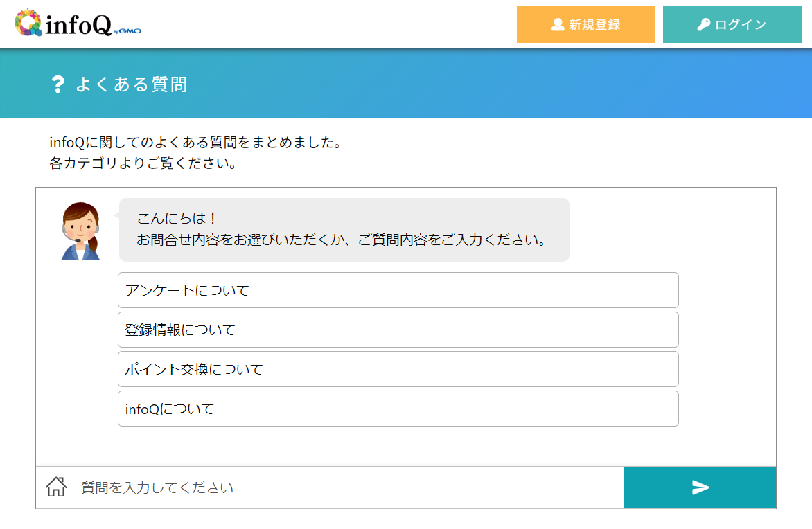Choose infoQについて option
Image resolution: width=812 pixels, height=529 pixels.
click(398, 409)
